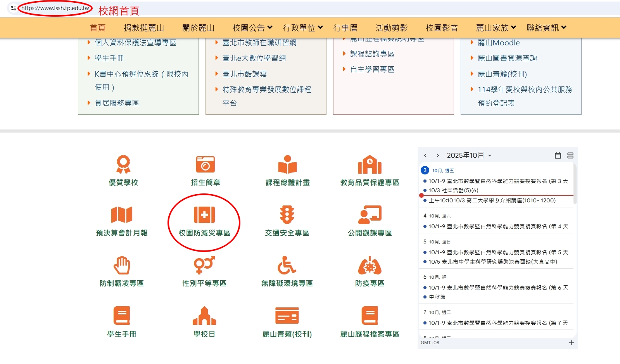Open the 校園防減災專區 first-aid icon

pos(204,215)
